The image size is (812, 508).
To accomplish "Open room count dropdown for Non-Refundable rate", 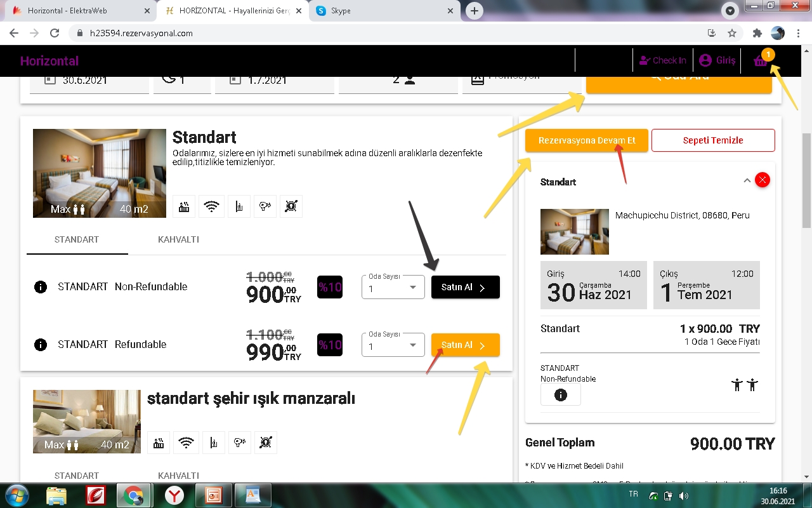I will (393, 288).
